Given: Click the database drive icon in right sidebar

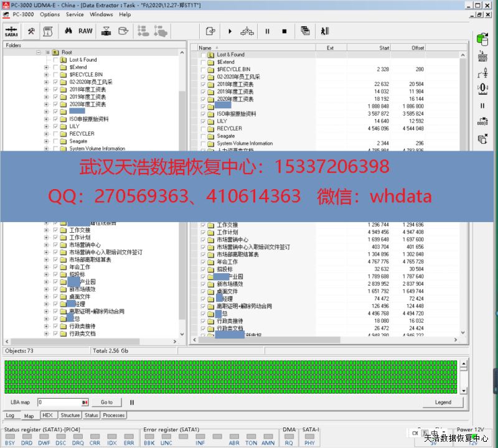Looking at the screenshot, I should pos(482,39).
